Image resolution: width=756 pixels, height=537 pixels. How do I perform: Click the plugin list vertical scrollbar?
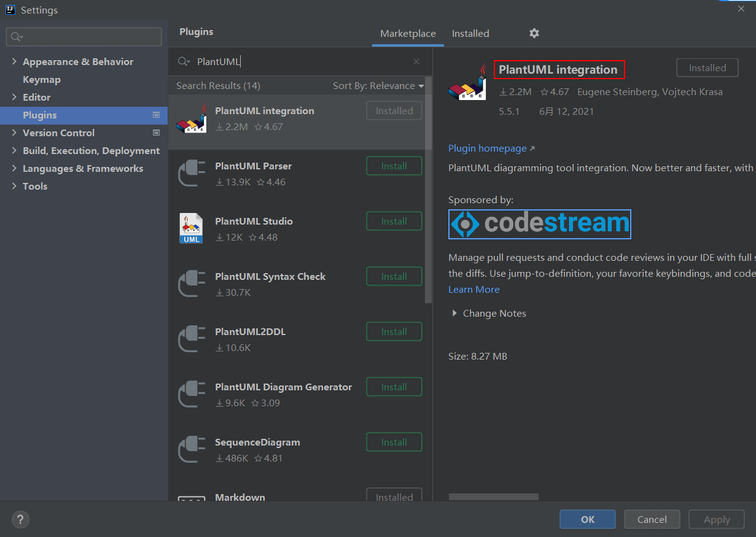(x=428, y=190)
